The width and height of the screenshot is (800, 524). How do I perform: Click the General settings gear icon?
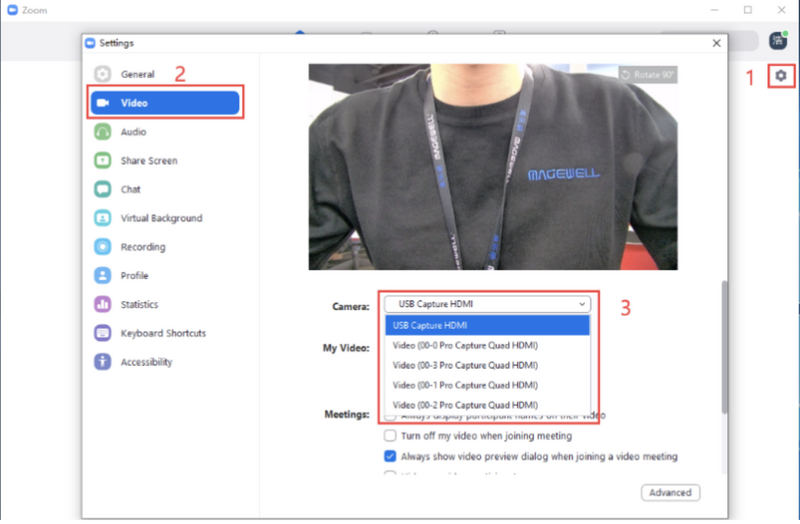103,74
